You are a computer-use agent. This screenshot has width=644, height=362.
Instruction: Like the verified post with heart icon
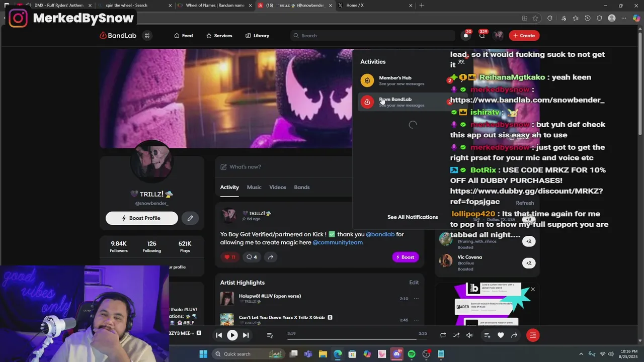click(x=229, y=257)
